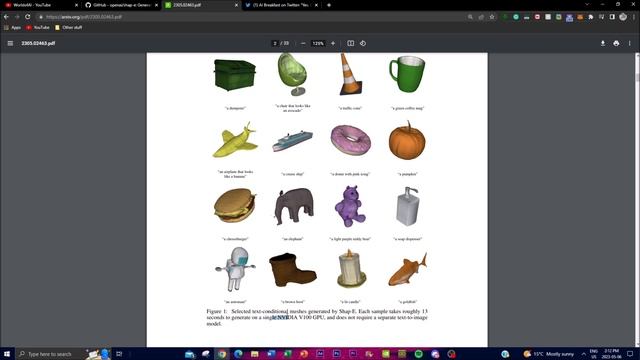Viewport: 640px width, 360px height.
Task: Close the 2305.02463.pdf tab
Action: point(236,5)
